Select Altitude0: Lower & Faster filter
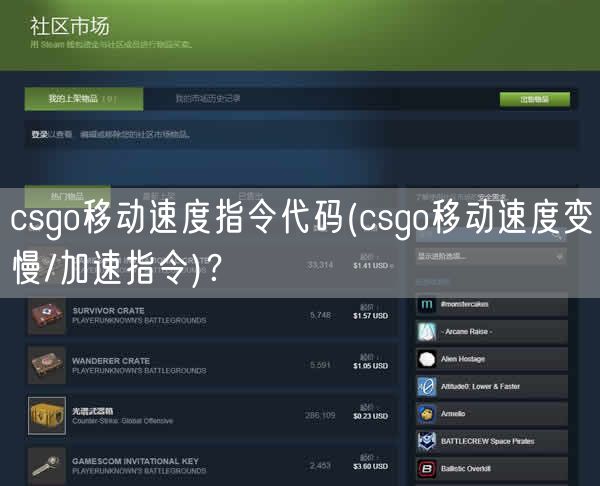The height and width of the screenshot is (486, 600). click(492, 387)
